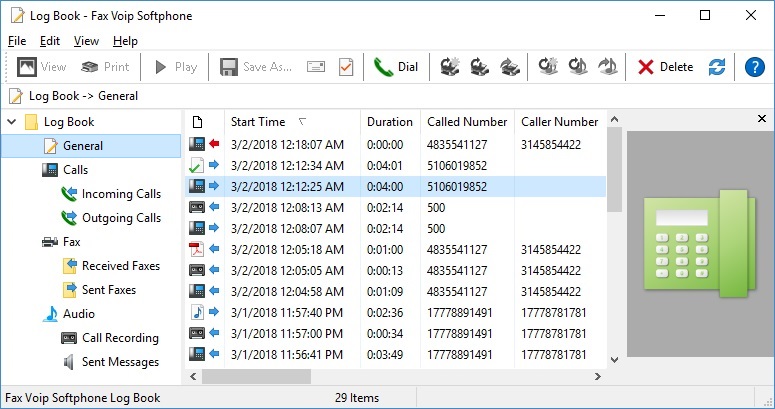This screenshot has height=409, width=775.
Task: Close the preview pane with X
Action: (x=762, y=119)
